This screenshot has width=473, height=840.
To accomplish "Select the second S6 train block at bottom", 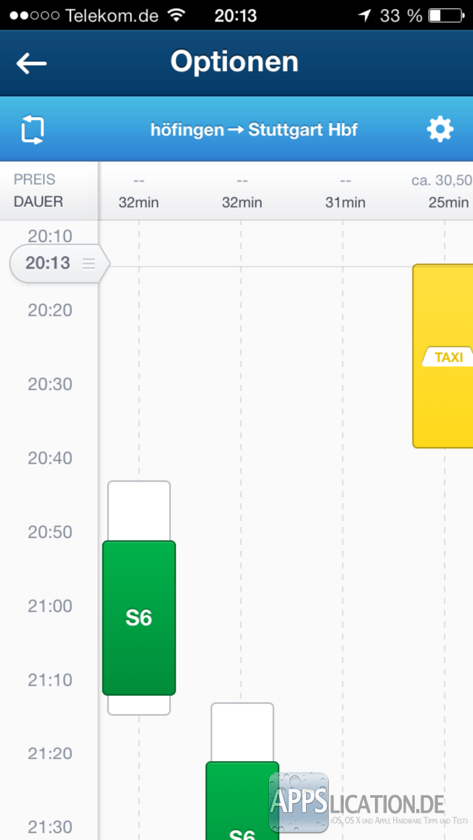I will (x=242, y=800).
